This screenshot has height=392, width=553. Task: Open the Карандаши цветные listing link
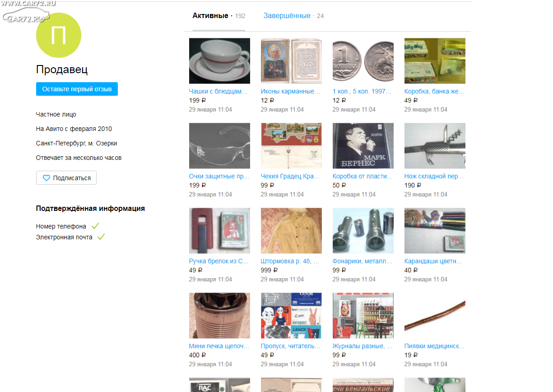point(434,261)
